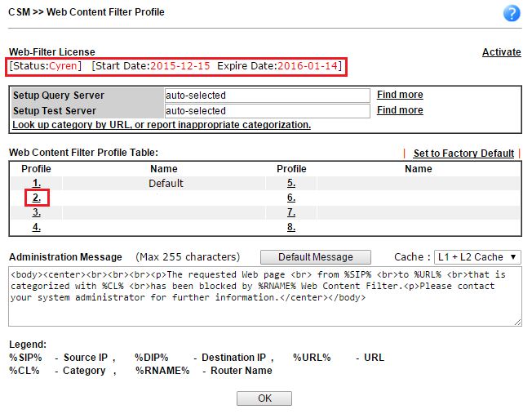Open profile 7 link

coord(291,212)
